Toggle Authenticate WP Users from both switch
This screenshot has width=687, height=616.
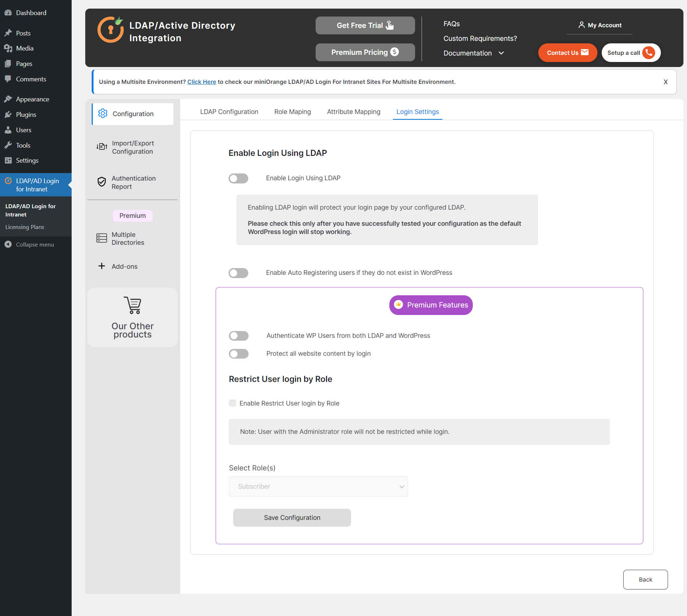pyautogui.click(x=239, y=336)
